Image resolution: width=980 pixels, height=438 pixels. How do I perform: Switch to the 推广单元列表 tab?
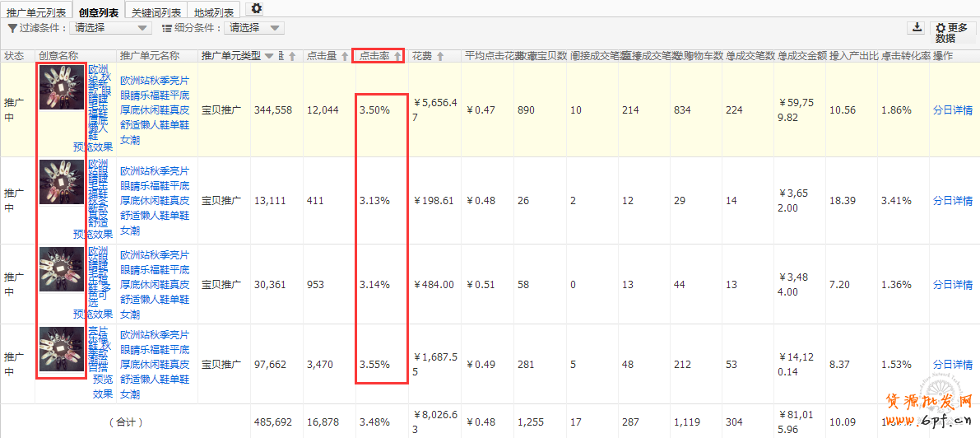pyautogui.click(x=36, y=12)
